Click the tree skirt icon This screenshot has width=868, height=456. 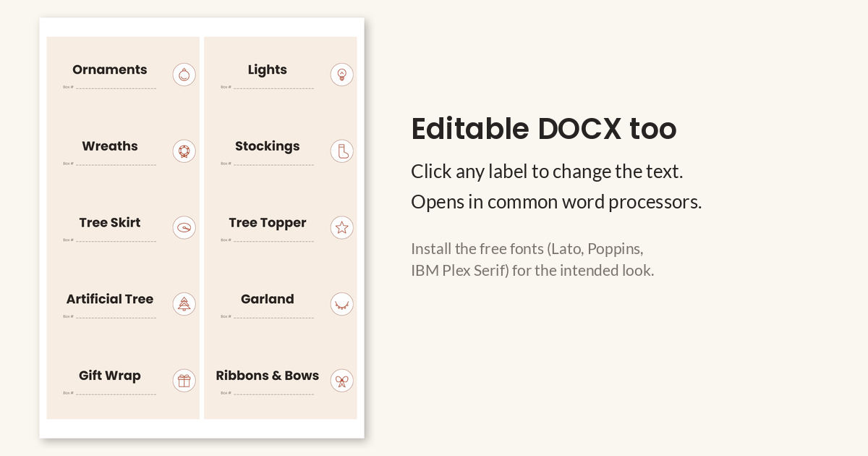coord(184,227)
